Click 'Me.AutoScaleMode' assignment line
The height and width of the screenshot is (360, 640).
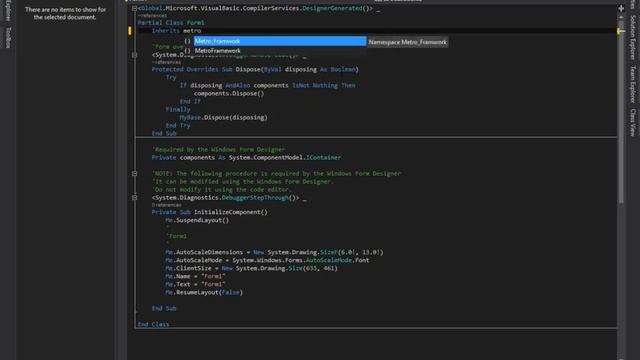tap(267, 260)
